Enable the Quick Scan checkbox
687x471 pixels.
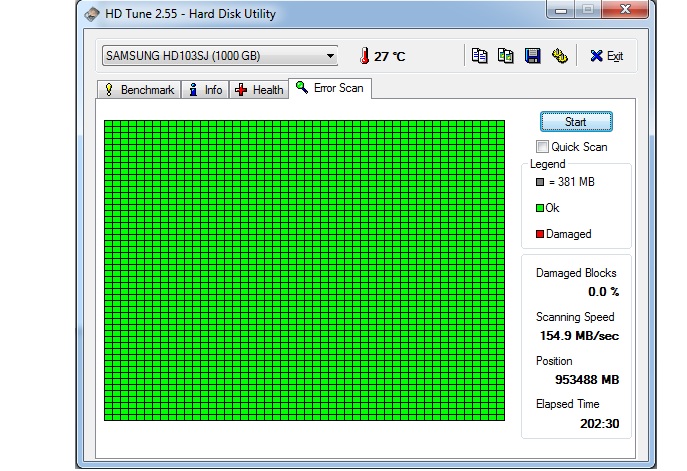(x=542, y=146)
